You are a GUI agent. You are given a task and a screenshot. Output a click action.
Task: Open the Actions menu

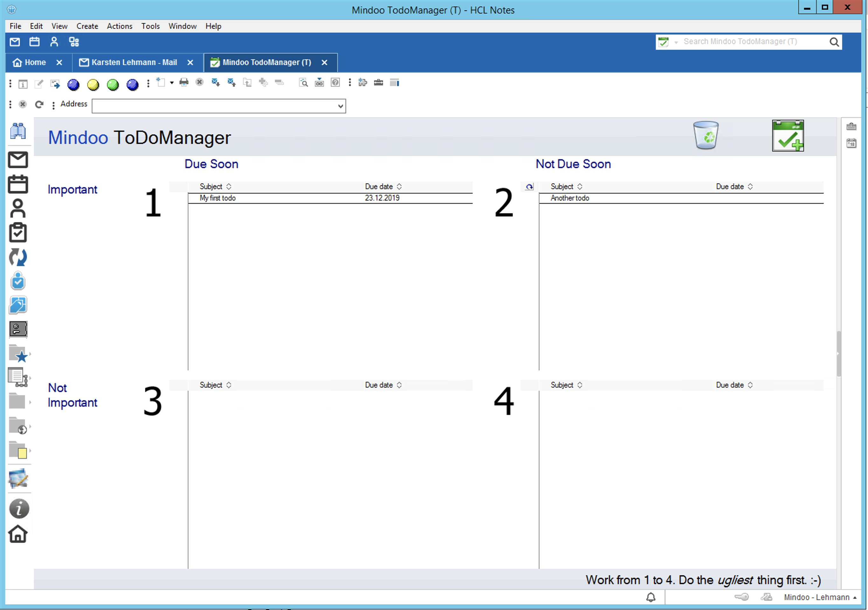[x=120, y=26]
